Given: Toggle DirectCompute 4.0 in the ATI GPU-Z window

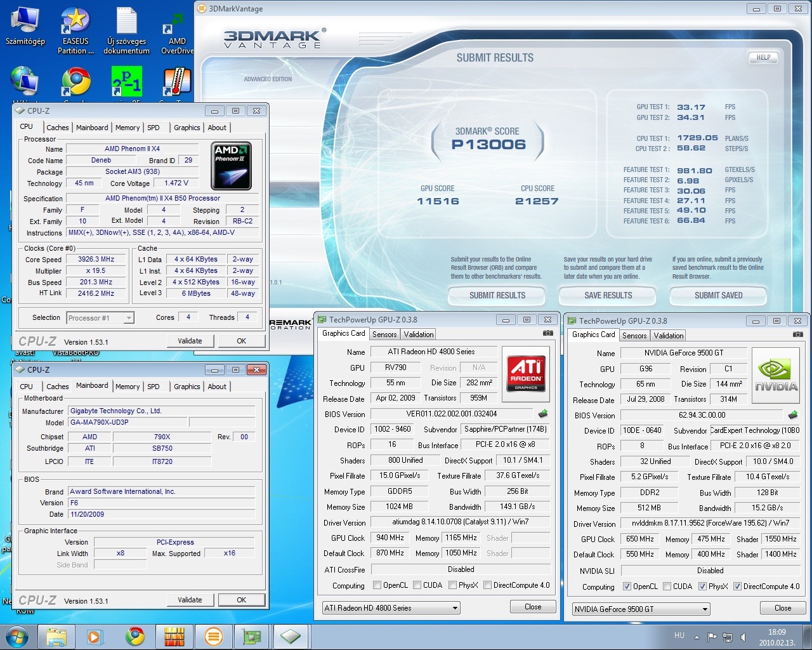Looking at the screenshot, I should 487,585.
